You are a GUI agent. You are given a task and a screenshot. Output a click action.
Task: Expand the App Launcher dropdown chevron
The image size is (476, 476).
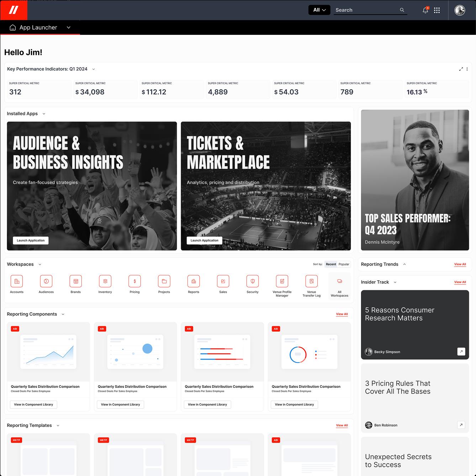pos(69,27)
